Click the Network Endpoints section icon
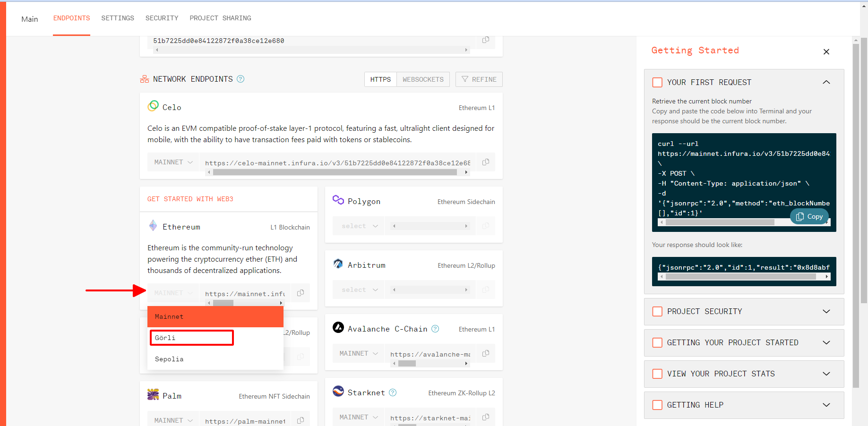The image size is (868, 426). click(145, 79)
